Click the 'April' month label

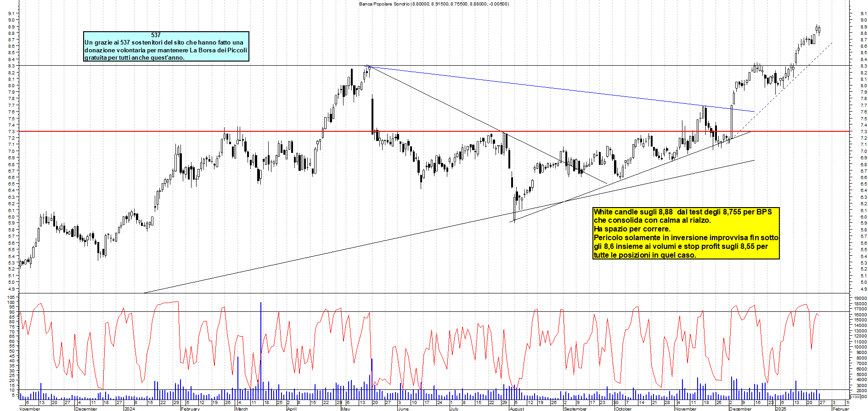point(292,409)
